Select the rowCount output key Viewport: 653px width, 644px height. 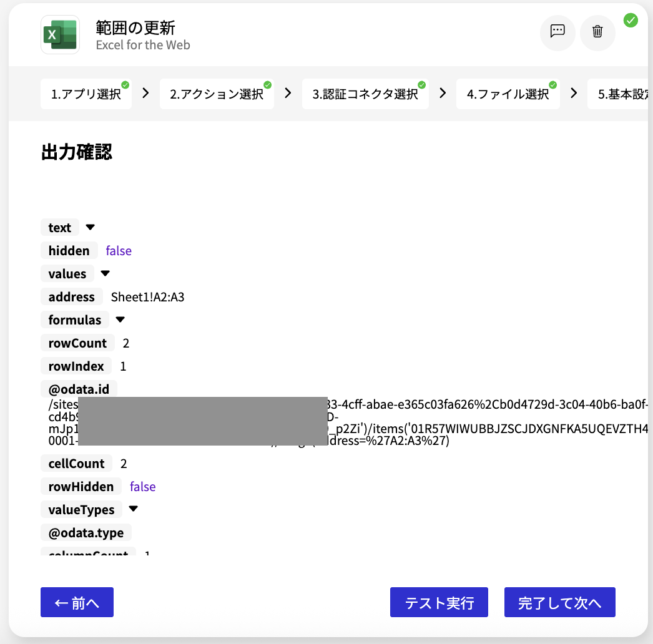78,343
